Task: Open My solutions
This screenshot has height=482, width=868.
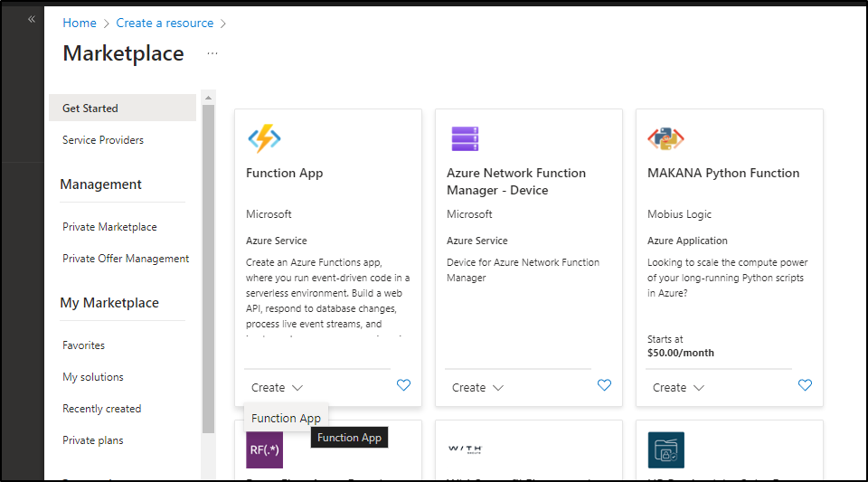Action: (x=93, y=377)
